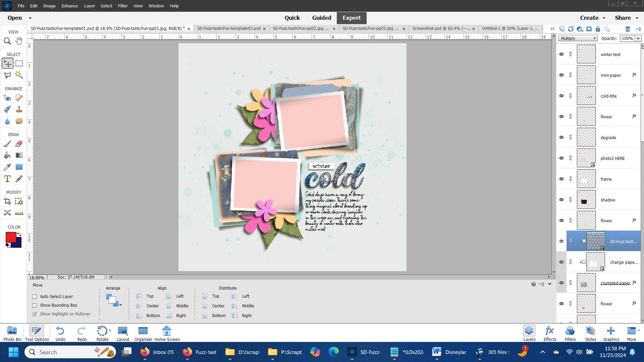This screenshot has height=362, width=644.
Task: Pick the Crop tool
Action: click(7, 201)
